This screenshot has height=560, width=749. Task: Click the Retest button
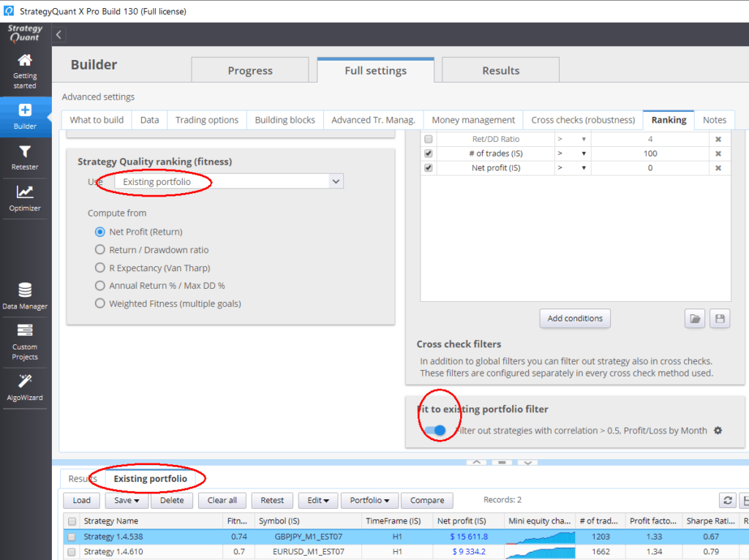272,500
